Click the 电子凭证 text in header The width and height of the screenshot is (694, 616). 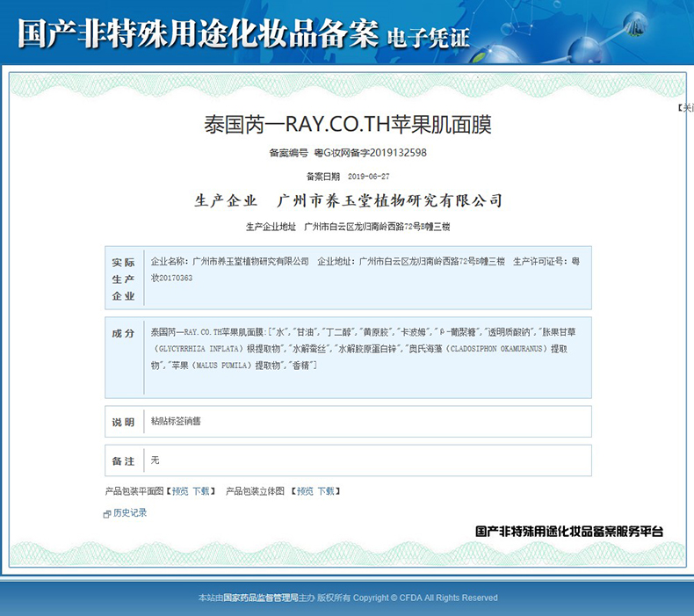[x=428, y=37]
